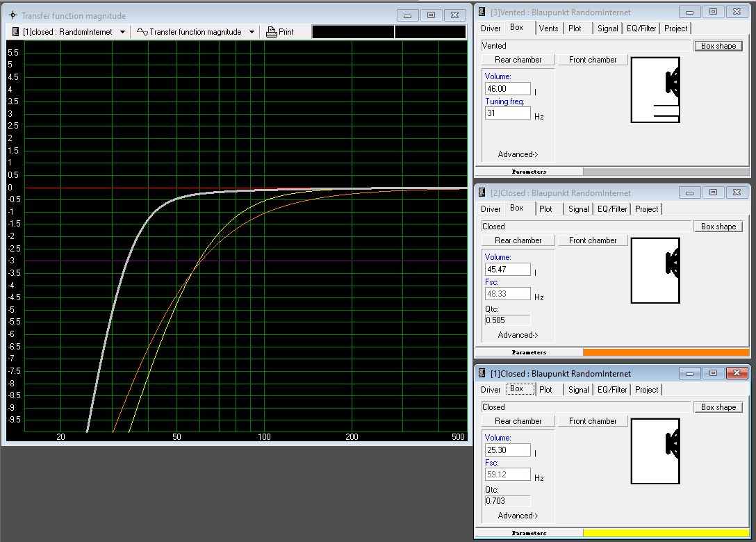The height and width of the screenshot is (542, 756).
Task: Click Box shape button in the Vented window
Action: coord(718,46)
